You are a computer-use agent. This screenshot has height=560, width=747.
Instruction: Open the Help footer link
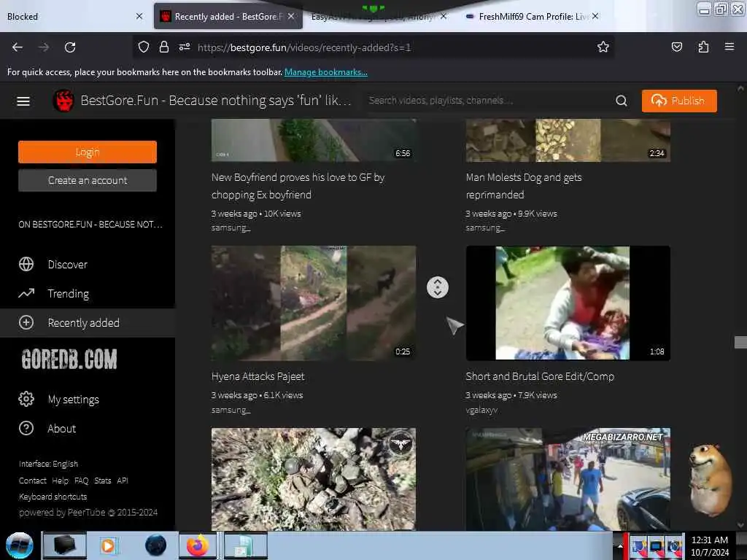(60, 481)
